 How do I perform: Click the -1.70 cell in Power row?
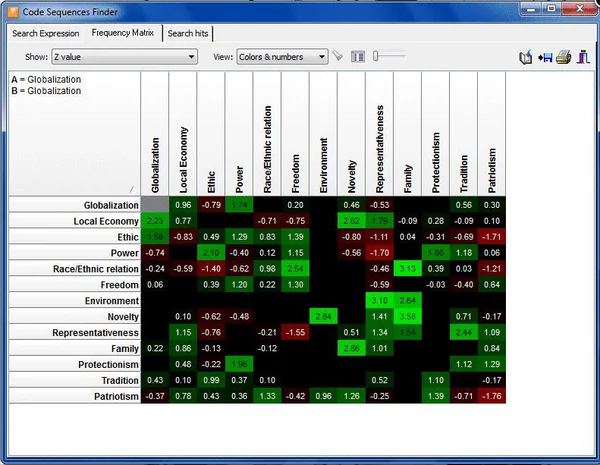[x=379, y=253]
